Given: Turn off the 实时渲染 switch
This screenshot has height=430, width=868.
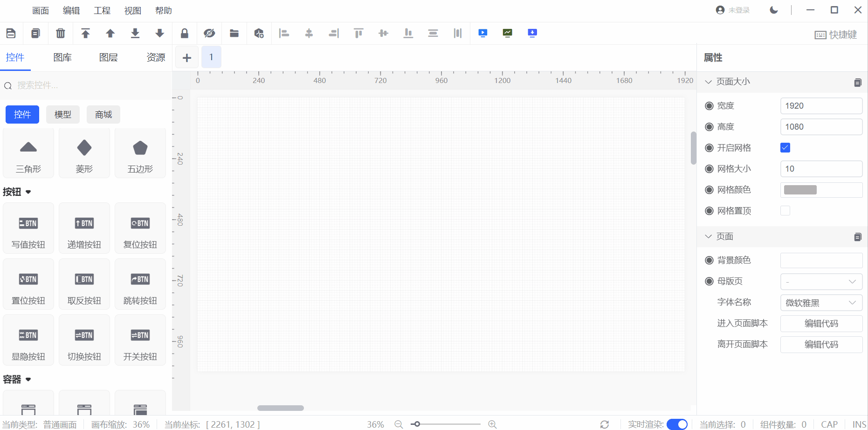Looking at the screenshot, I should pos(677,424).
